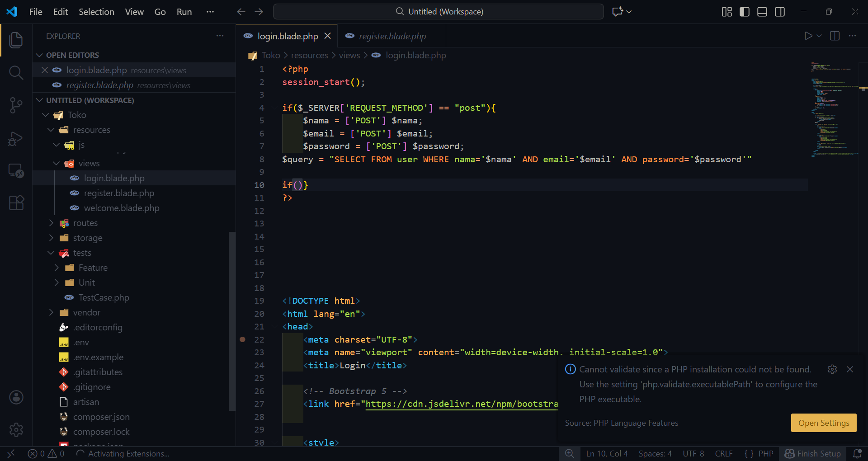This screenshot has width=868, height=461.
Task: Change PHP language mode in status bar
Action: pos(766,453)
